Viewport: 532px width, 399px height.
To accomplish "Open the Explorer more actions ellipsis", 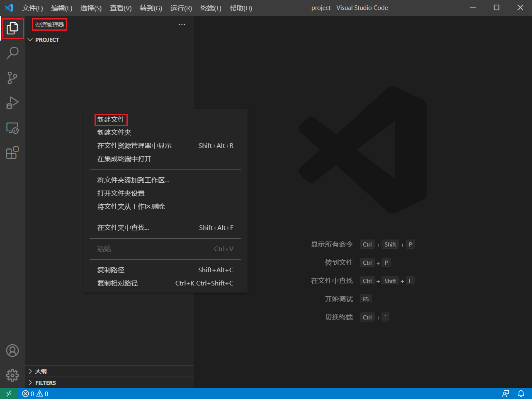I will (182, 25).
